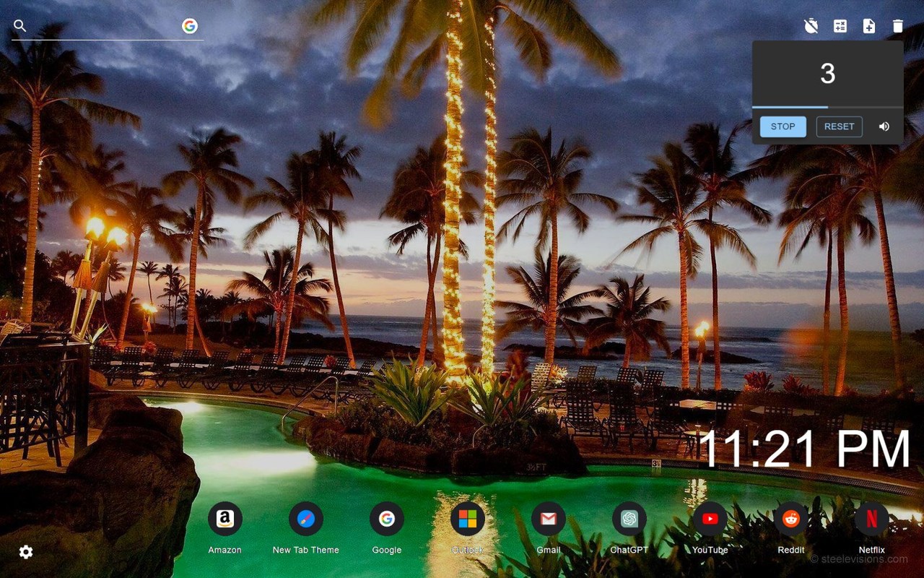Click the search magnifier icon
Screen dimensions: 924x578
pos(19,26)
